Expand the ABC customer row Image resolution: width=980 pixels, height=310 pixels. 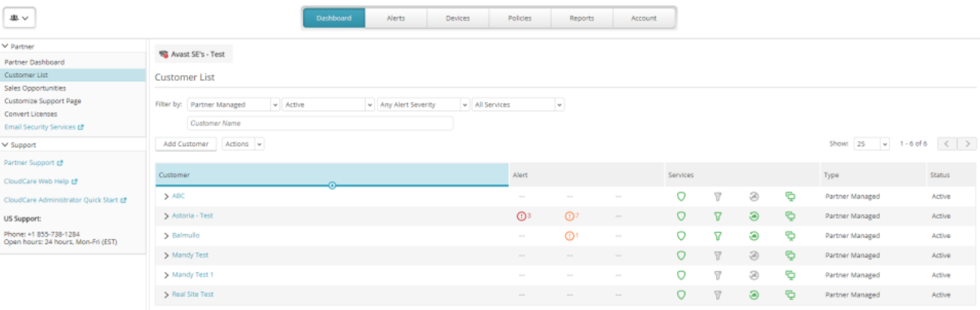coord(166,197)
